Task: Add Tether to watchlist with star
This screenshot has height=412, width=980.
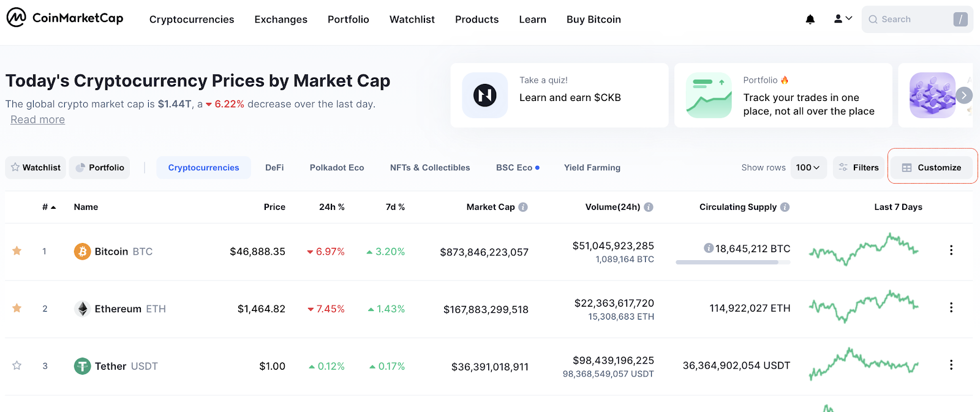Action: coord(17,365)
